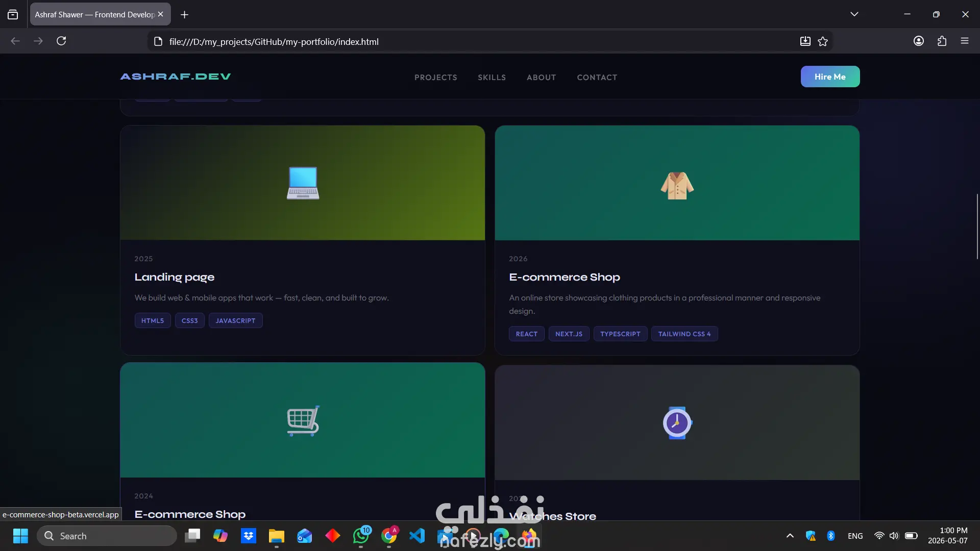Open the red diamond app in taskbar
The height and width of the screenshot is (551, 980).
pyautogui.click(x=333, y=536)
